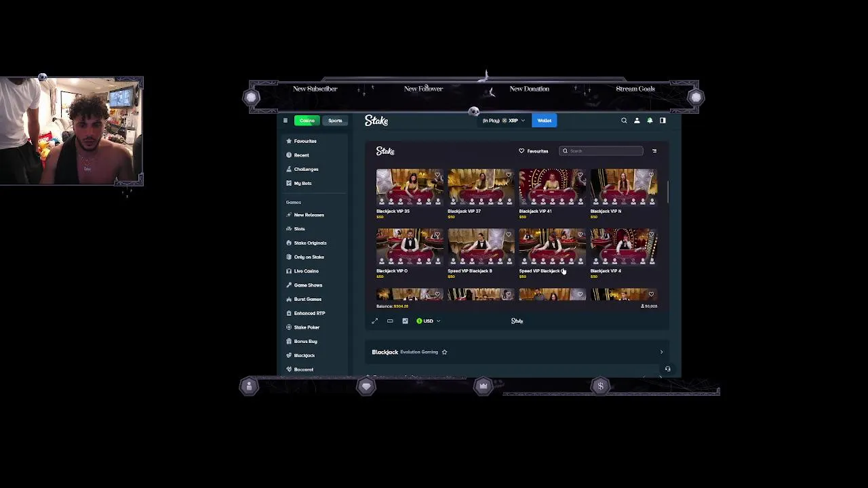Open the notifications bell icon
The height and width of the screenshot is (488, 868).
650,121
